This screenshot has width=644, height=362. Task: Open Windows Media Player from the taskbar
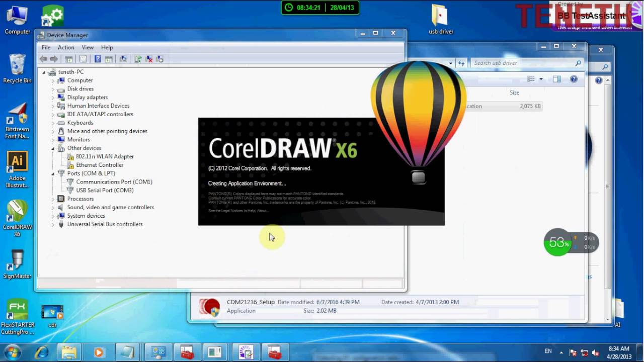pyautogui.click(x=99, y=352)
